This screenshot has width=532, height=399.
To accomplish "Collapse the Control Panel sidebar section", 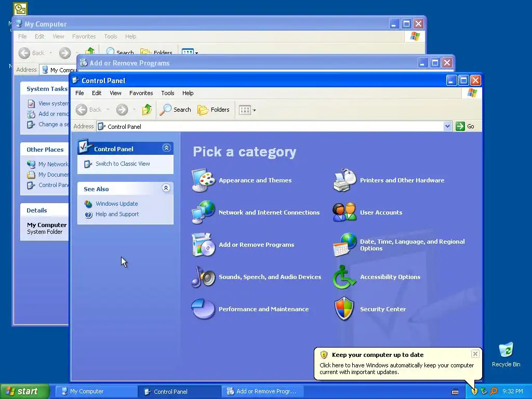I will point(166,148).
